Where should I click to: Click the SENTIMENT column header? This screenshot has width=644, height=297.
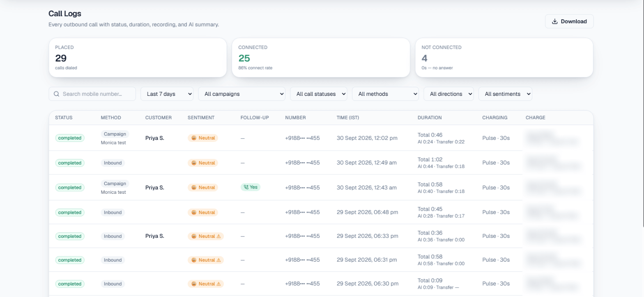(x=201, y=118)
